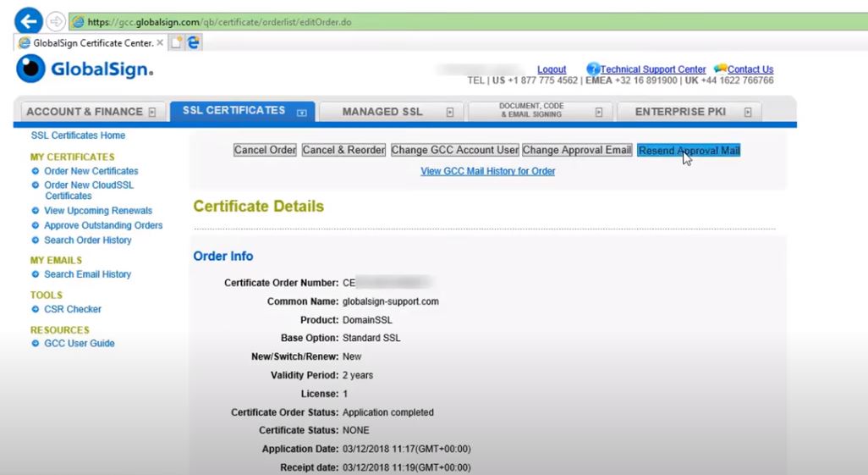This screenshot has width=868, height=475.
Task: Open the GCC User Guide link
Action: point(80,344)
